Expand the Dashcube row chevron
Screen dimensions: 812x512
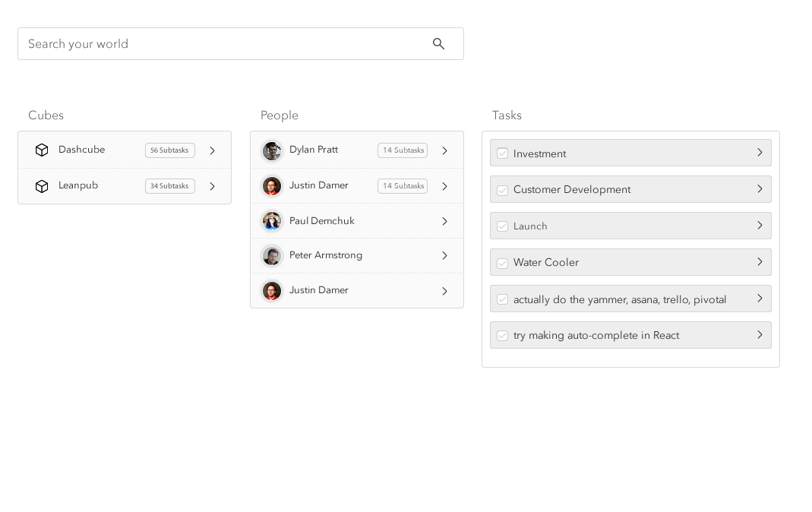tap(213, 150)
